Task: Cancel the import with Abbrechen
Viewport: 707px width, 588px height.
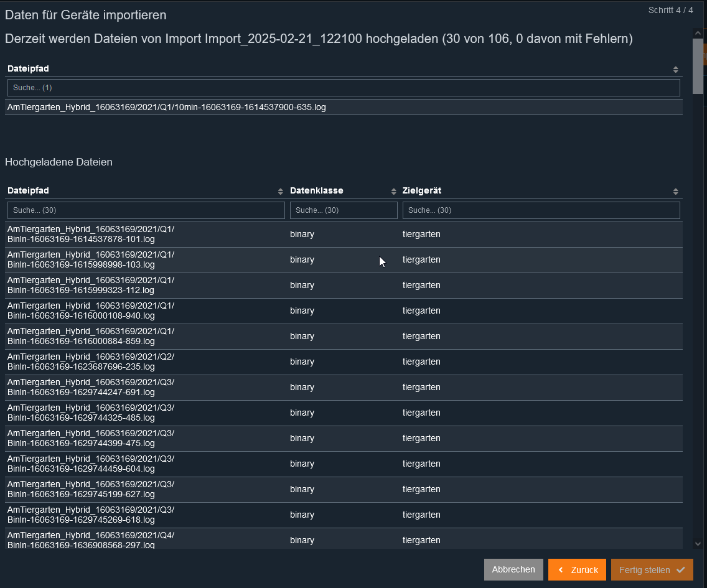Action: 513,570
